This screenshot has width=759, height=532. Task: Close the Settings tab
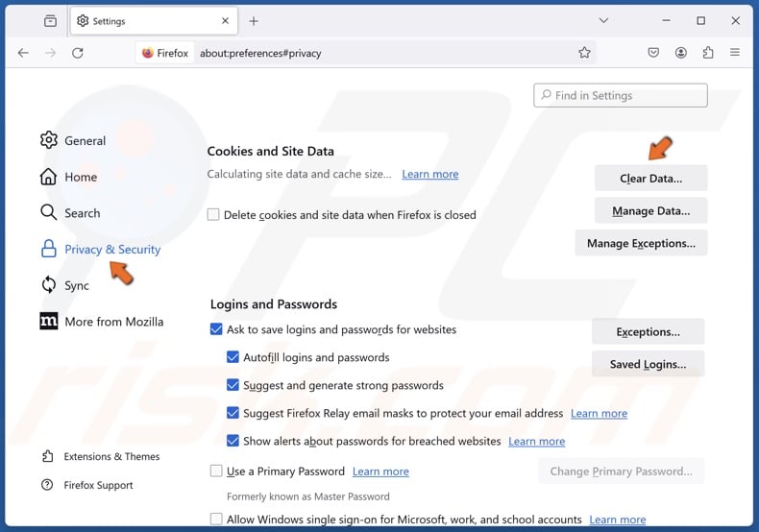click(x=225, y=21)
